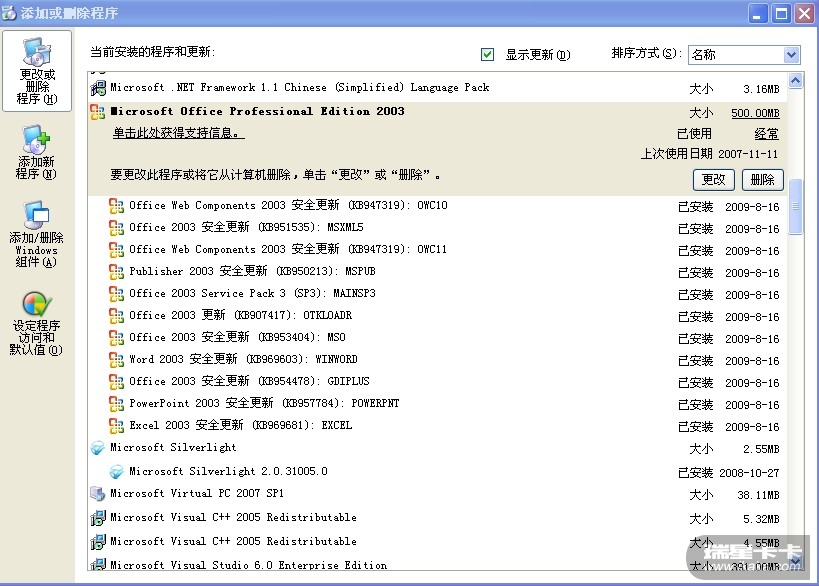
Task: Click the Change (更改) button
Action: (713, 180)
